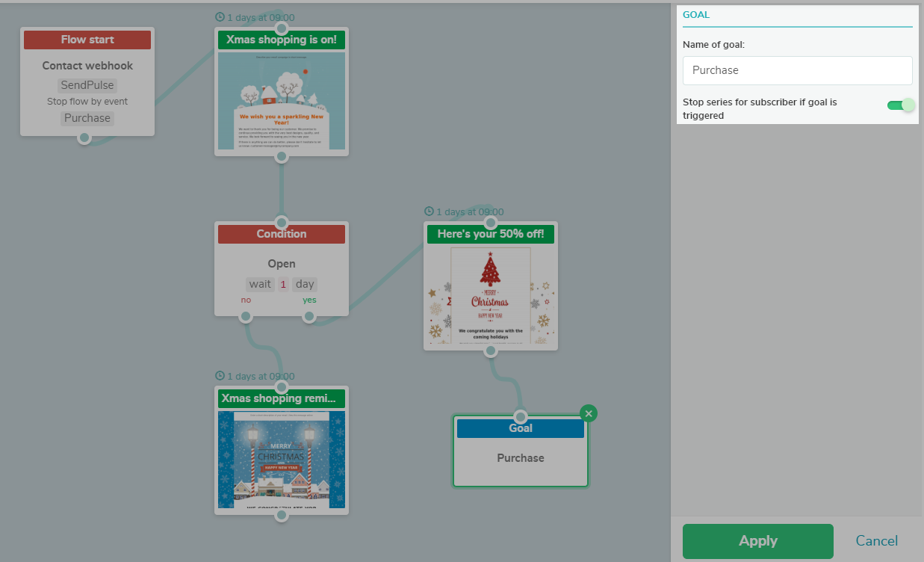924x562 pixels.
Task: Select the bottom connector of Here's your 50% off!
Action: click(x=490, y=351)
